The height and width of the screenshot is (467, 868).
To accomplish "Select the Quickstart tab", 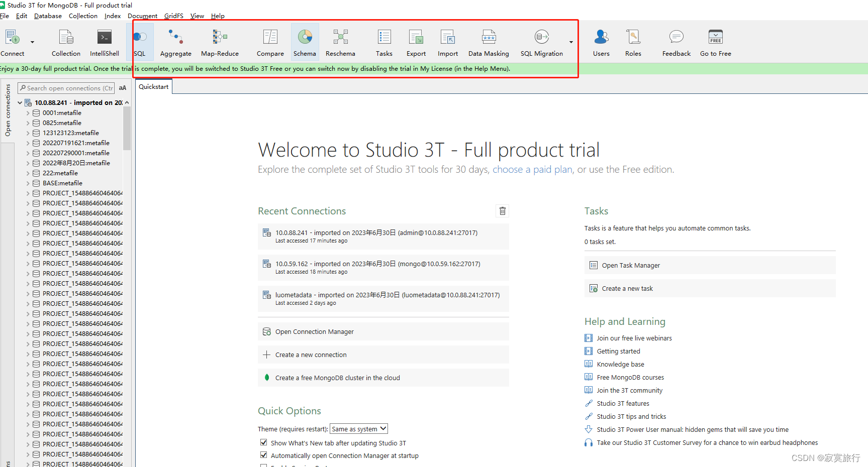I will [x=154, y=87].
